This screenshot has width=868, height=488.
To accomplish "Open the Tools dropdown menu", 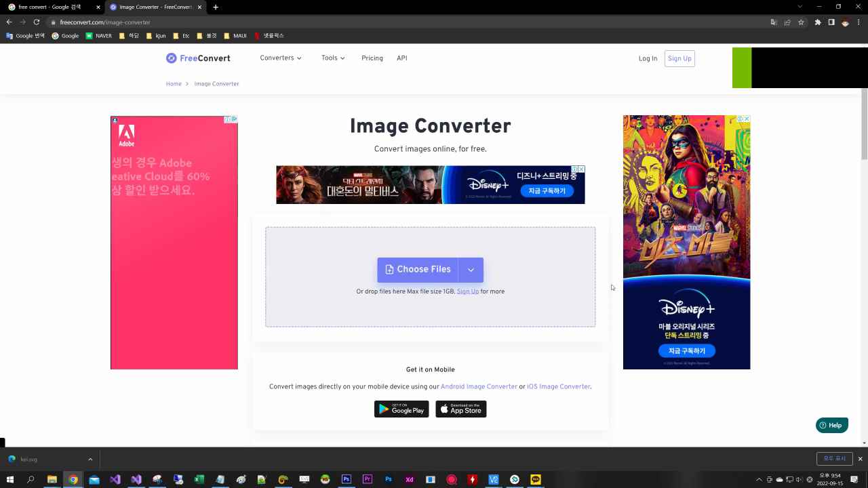I will pos(333,58).
